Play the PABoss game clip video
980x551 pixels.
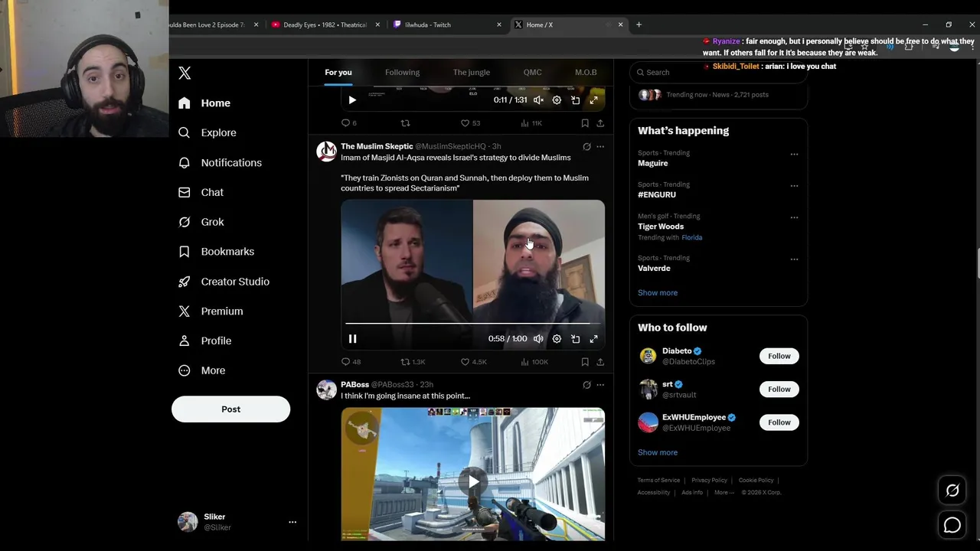pos(473,481)
